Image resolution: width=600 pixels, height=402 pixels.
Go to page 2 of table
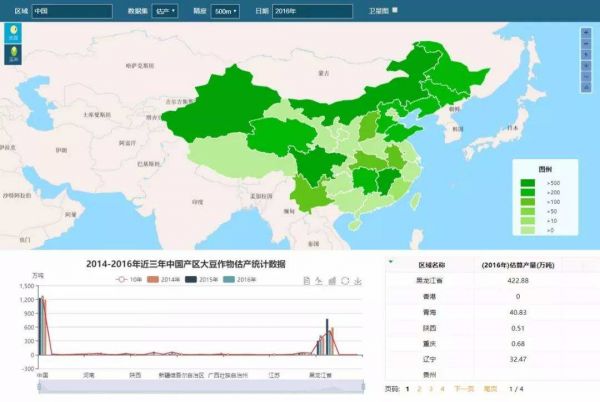pyautogui.click(x=418, y=388)
